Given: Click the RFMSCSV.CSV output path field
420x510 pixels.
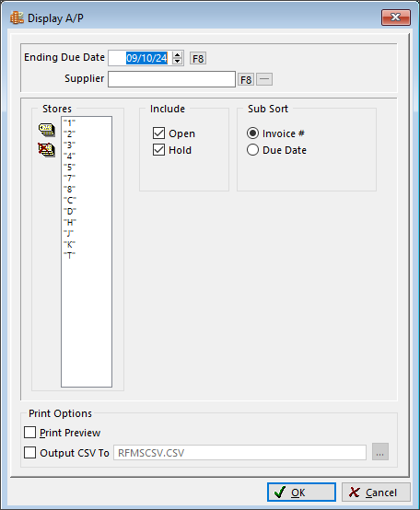Looking at the screenshot, I should coord(239,453).
